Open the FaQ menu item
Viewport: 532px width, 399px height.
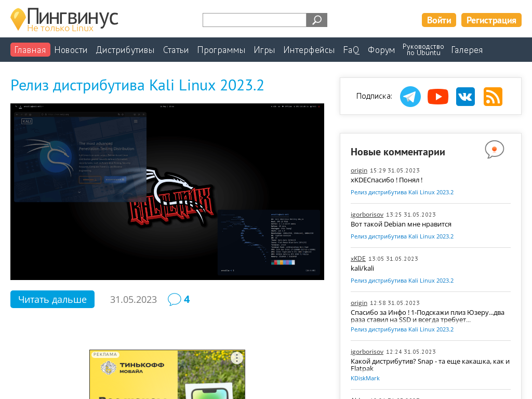coord(351,50)
